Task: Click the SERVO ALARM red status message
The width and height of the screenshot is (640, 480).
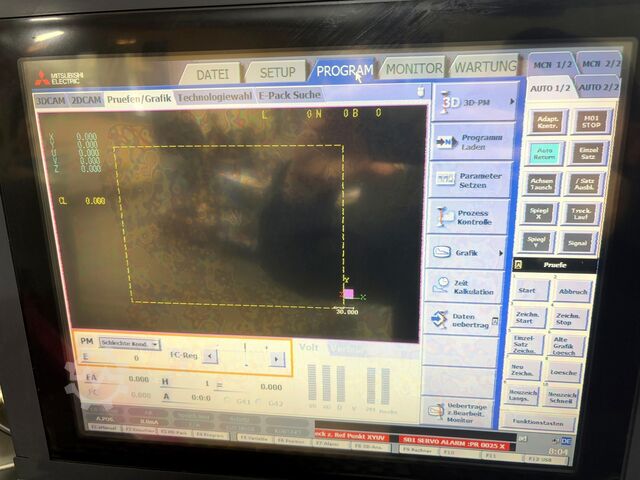Action: pos(456,442)
